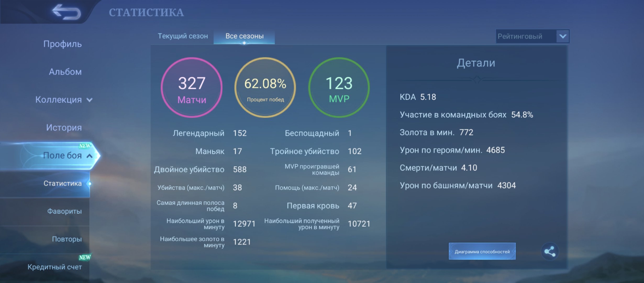
Task: Switch to Фавориты in the sidebar
Action: (x=64, y=211)
